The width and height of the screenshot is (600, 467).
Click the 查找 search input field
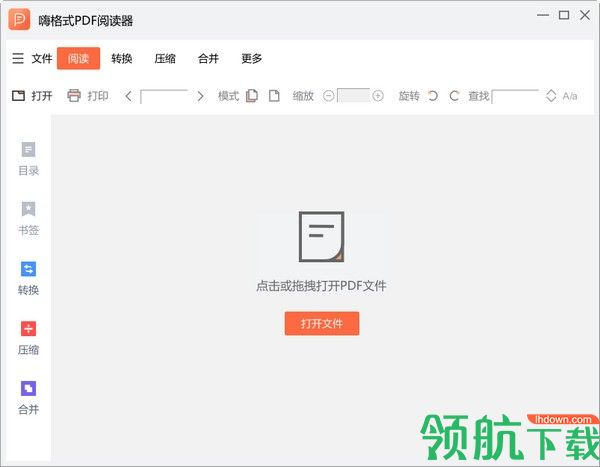coord(515,96)
